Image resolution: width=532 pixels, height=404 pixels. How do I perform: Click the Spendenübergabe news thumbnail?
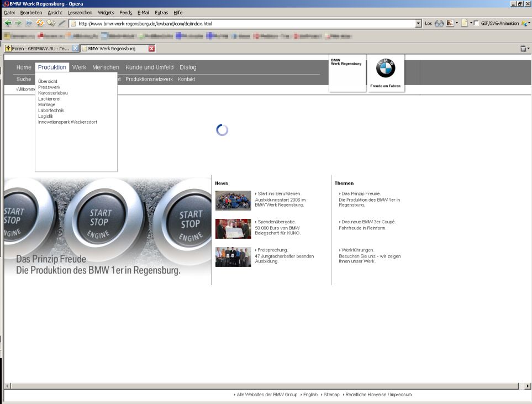click(233, 228)
